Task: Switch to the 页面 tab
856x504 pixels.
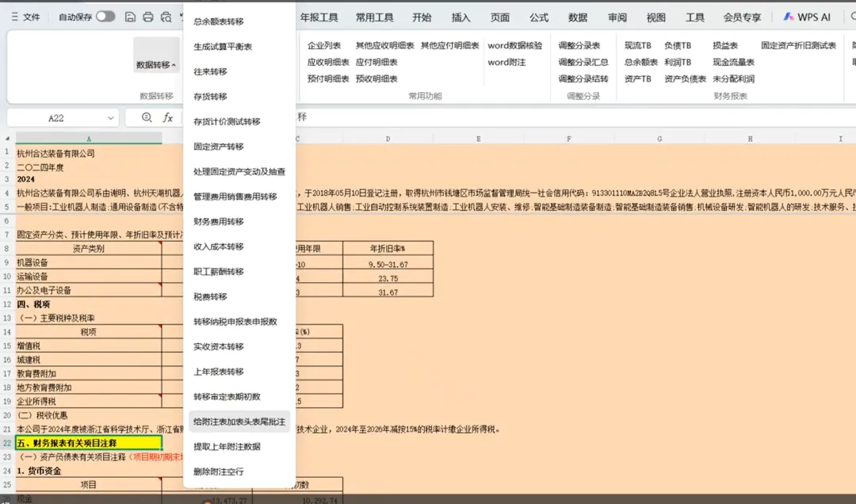Action: pyautogui.click(x=499, y=17)
